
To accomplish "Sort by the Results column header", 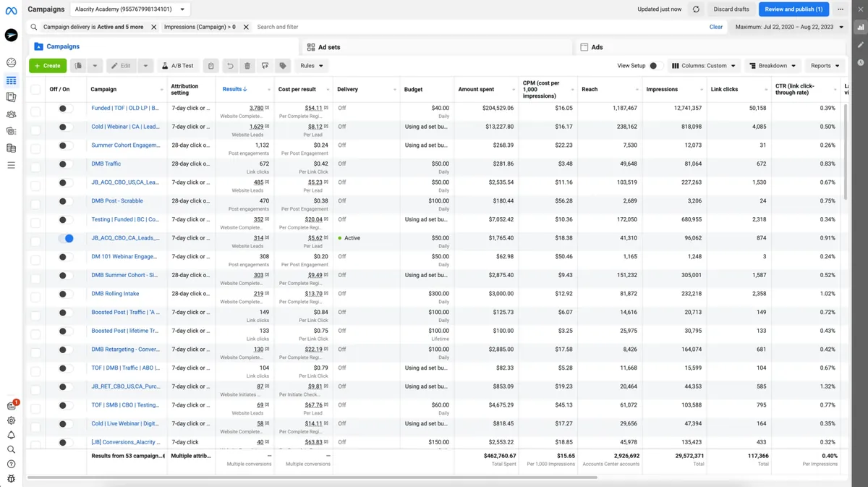I will 235,90.
